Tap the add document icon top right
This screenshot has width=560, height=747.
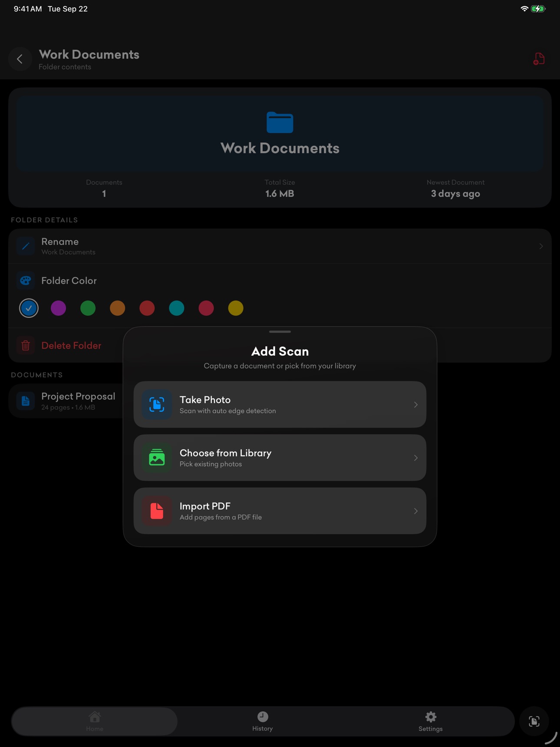pyautogui.click(x=539, y=59)
